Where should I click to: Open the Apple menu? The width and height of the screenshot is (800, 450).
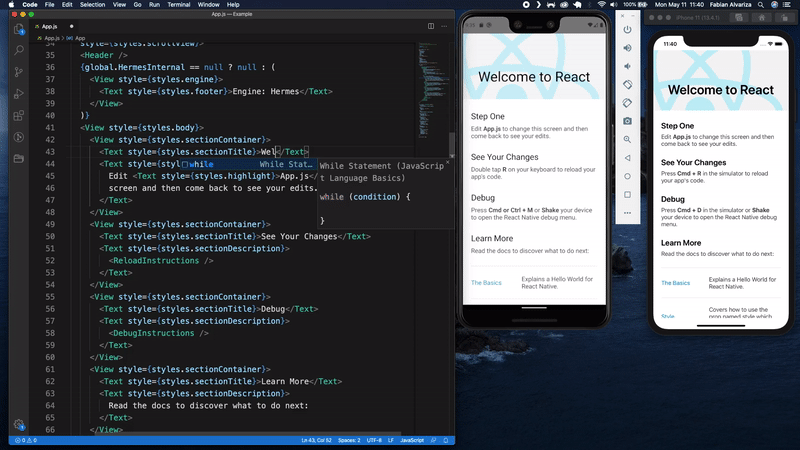point(11,5)
